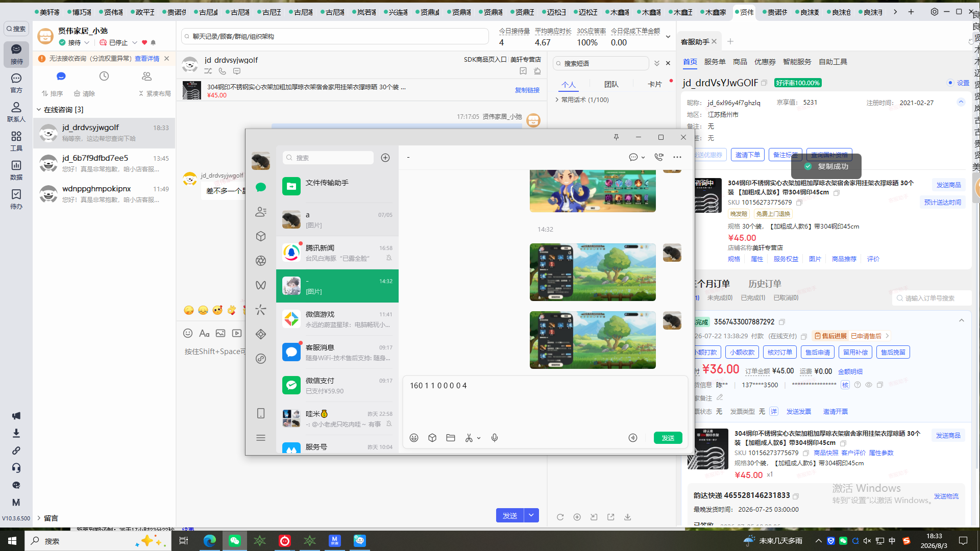Copy order number 3567433007887292

coord(782,322)
